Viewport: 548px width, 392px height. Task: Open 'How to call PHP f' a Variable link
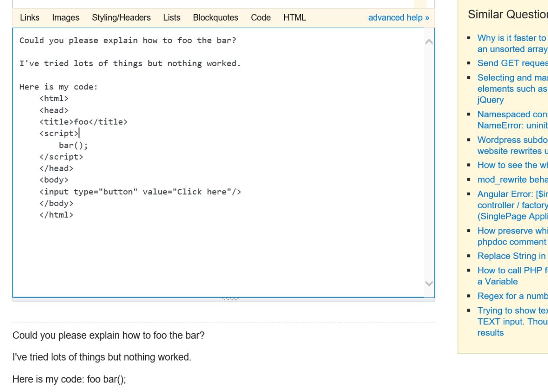(512, 277)
